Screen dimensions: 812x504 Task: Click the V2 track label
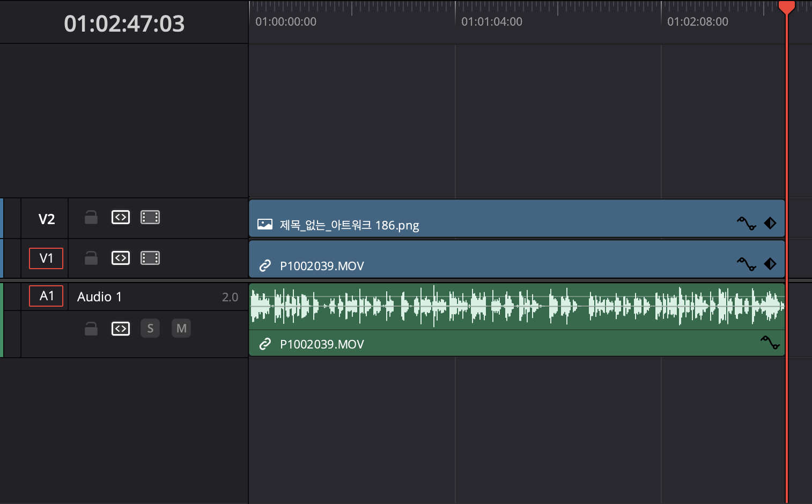(x=47, y=219)
